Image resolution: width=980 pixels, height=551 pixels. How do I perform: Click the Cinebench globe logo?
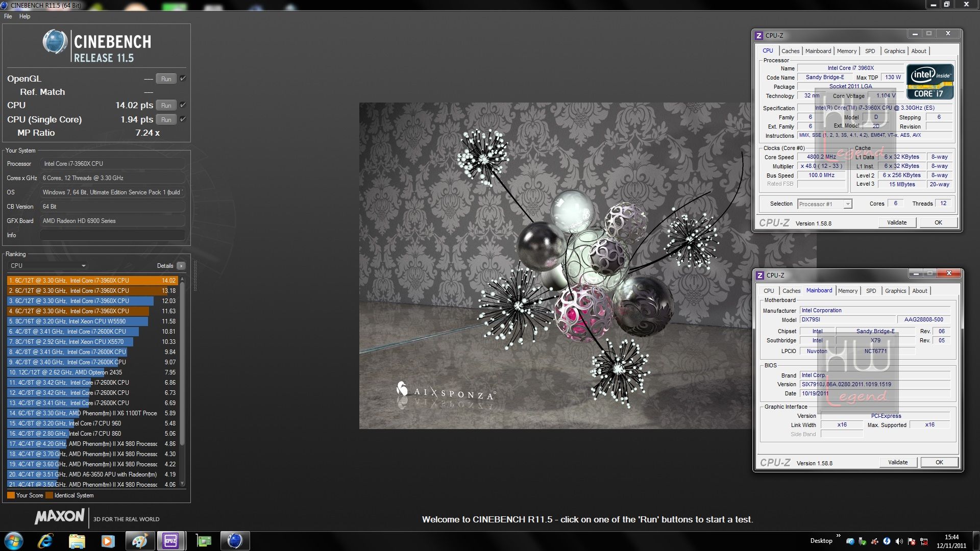click(55, 42)
